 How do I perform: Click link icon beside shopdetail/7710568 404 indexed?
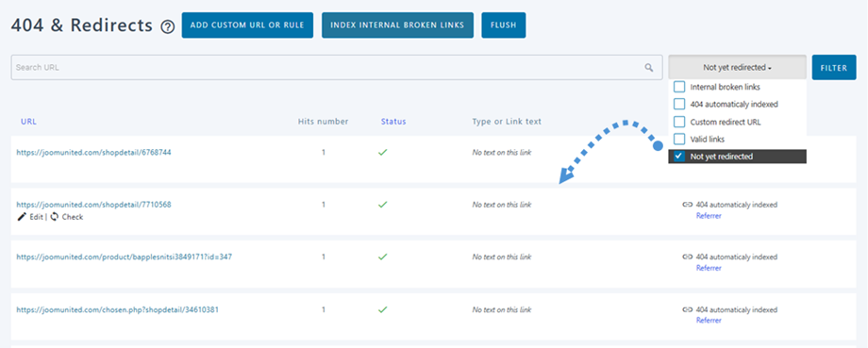[x=688, y=204]
